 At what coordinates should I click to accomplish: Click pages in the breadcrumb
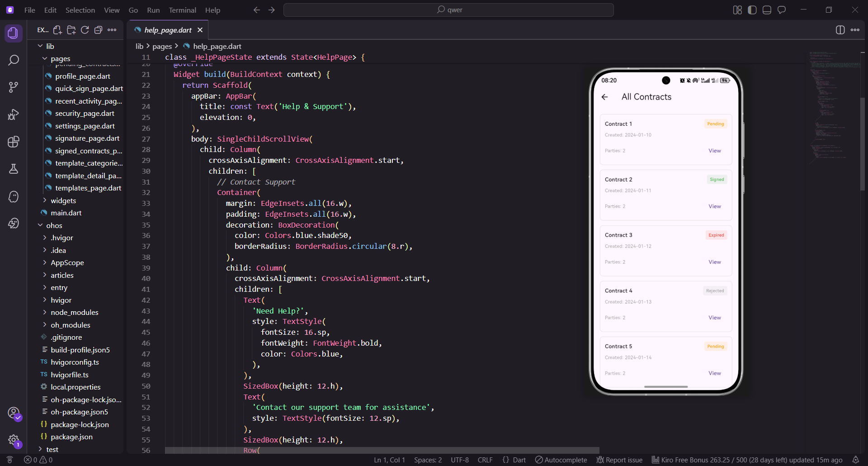[x=162, y=46]
